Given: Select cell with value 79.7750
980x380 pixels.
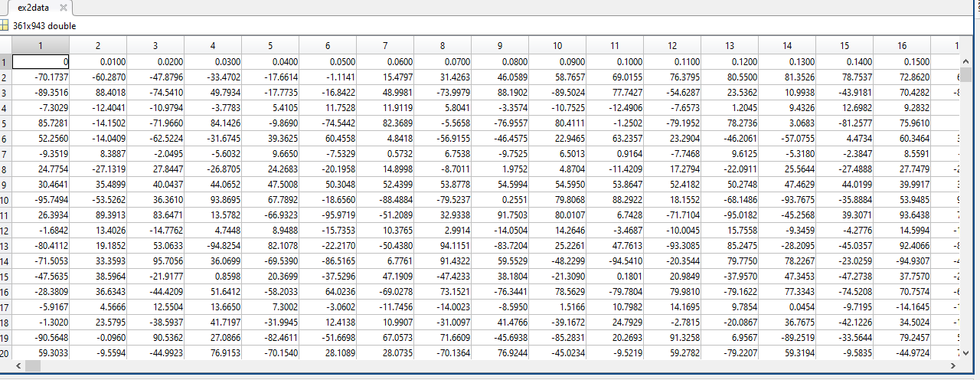Looking at the screenshot, I should point(730,261).
